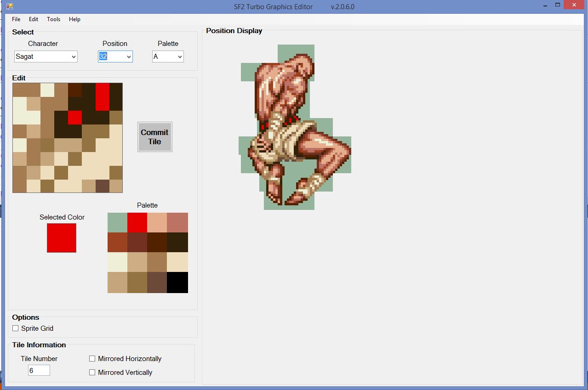Check the Mirrored Horizontally option
The width and height of the screenshot is (588, 390).
[92, 359]
